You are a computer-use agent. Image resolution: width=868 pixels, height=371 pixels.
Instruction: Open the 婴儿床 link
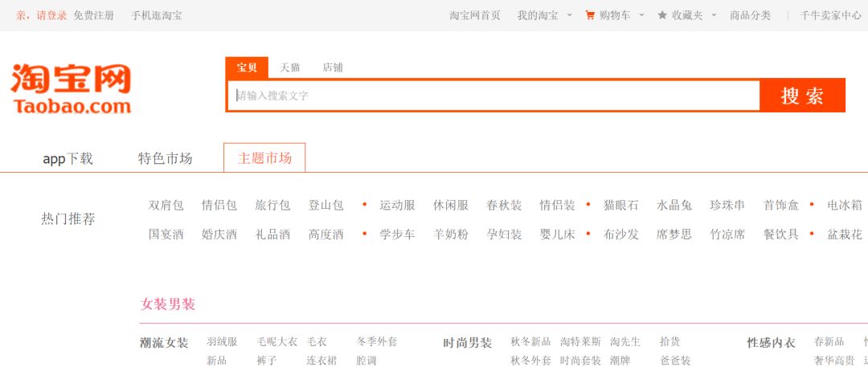click(x=558, y=234)
